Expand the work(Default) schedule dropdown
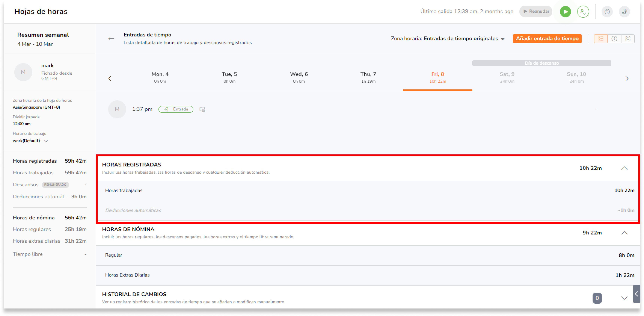The image size is (644, 316). (46, 141)
